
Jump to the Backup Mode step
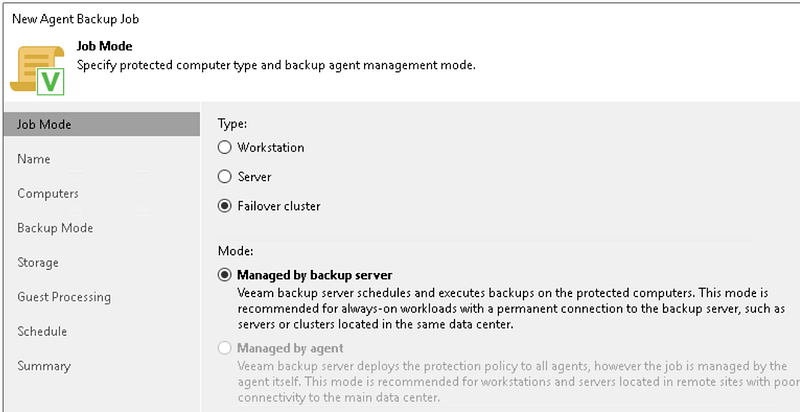coord(55,228)
